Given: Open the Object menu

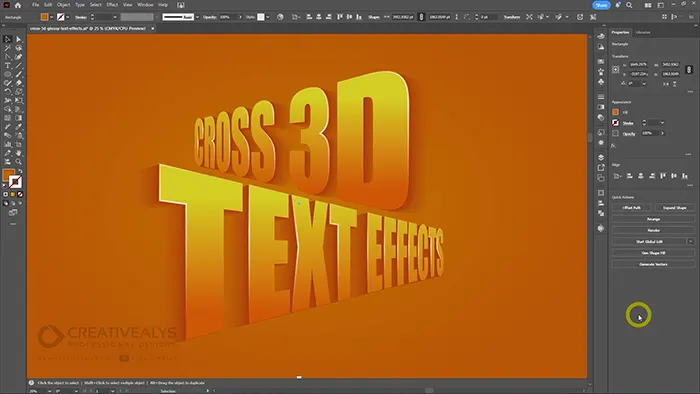Looking at the screenshot, I should tap(63, 5).
